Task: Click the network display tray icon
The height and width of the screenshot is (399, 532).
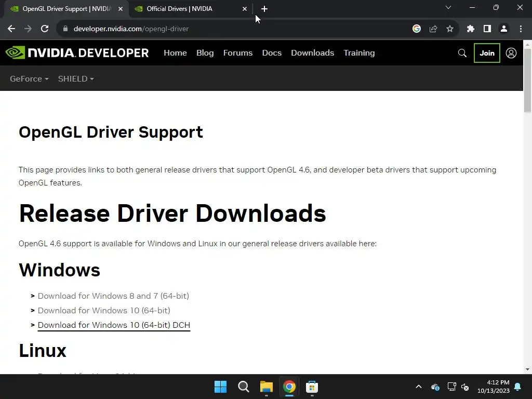Action: (x=451, y=387)
